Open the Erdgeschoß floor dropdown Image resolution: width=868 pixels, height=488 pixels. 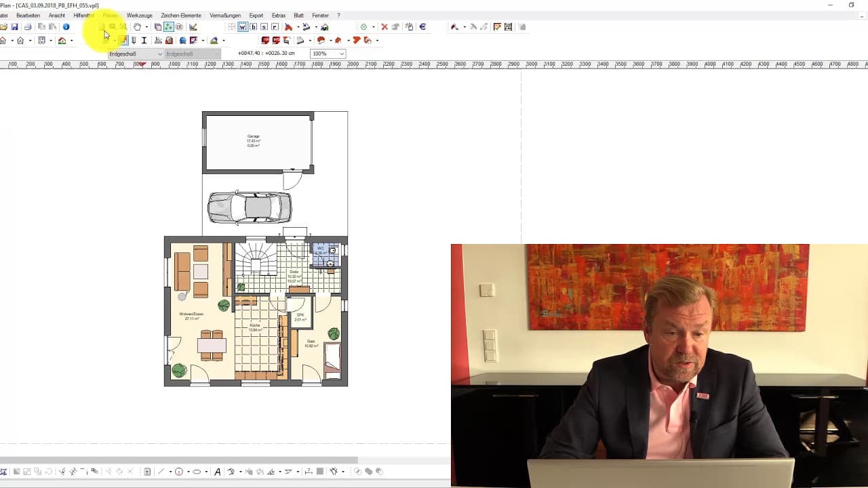pos(136,54)
